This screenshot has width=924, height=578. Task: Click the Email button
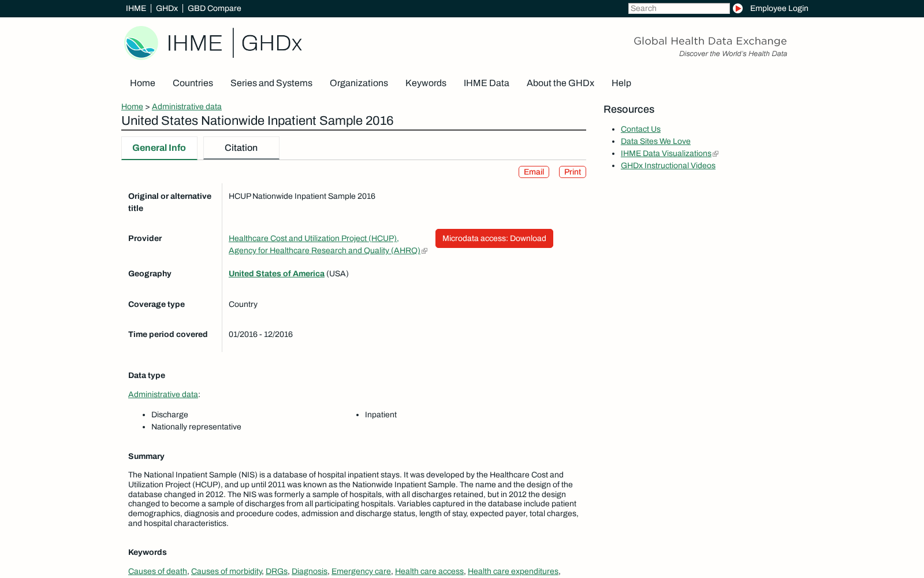534,172
